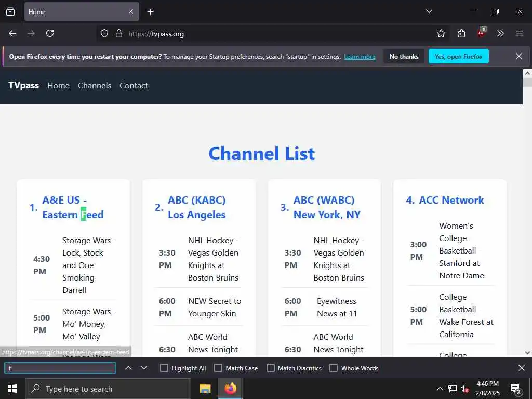Enable the Match Case checkbox
Viewport: 532px width, 399px height.
pyautogui.click(x=218, y=368)
